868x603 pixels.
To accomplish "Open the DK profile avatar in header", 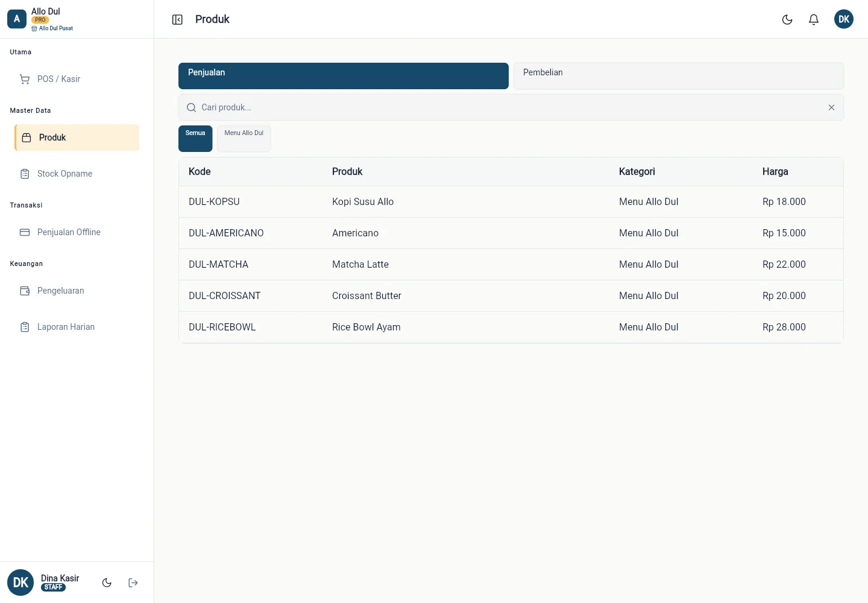I will 844,19.
